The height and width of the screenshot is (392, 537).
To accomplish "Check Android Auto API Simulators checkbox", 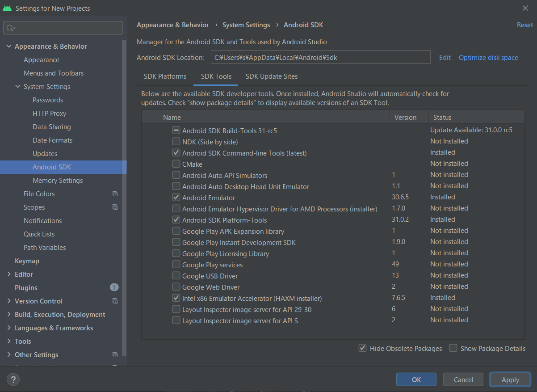I will 176,175.
